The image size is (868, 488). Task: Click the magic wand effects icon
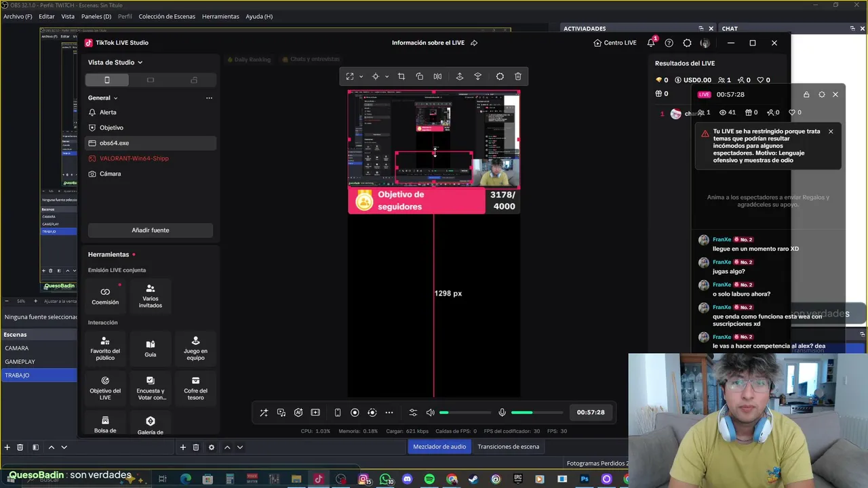tap(264, 412)
